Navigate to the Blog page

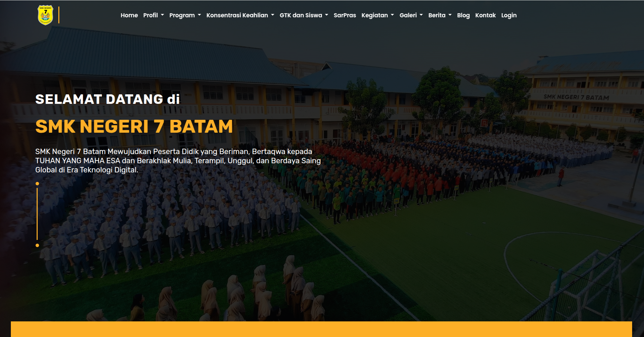coord(463,15)
